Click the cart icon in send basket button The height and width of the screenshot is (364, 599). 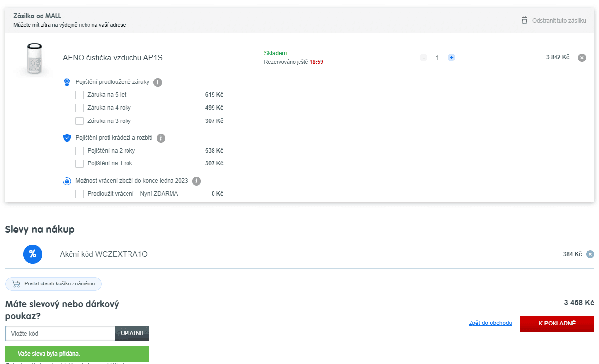pos(16,284)
